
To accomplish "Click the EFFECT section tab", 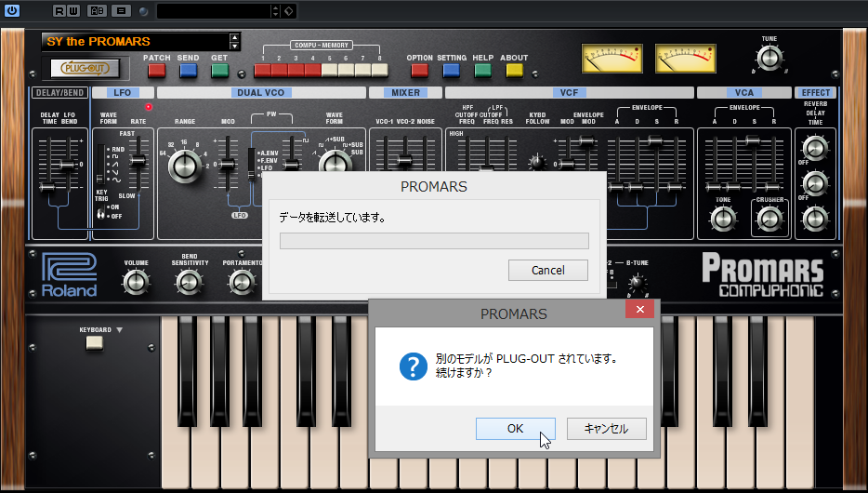I will click(x=816, y=92).
